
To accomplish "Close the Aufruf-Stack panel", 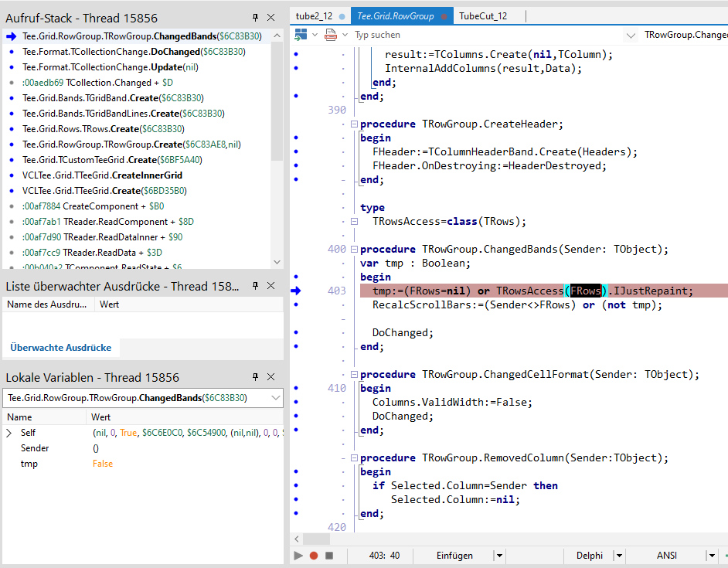I will [x=271, y=18].
